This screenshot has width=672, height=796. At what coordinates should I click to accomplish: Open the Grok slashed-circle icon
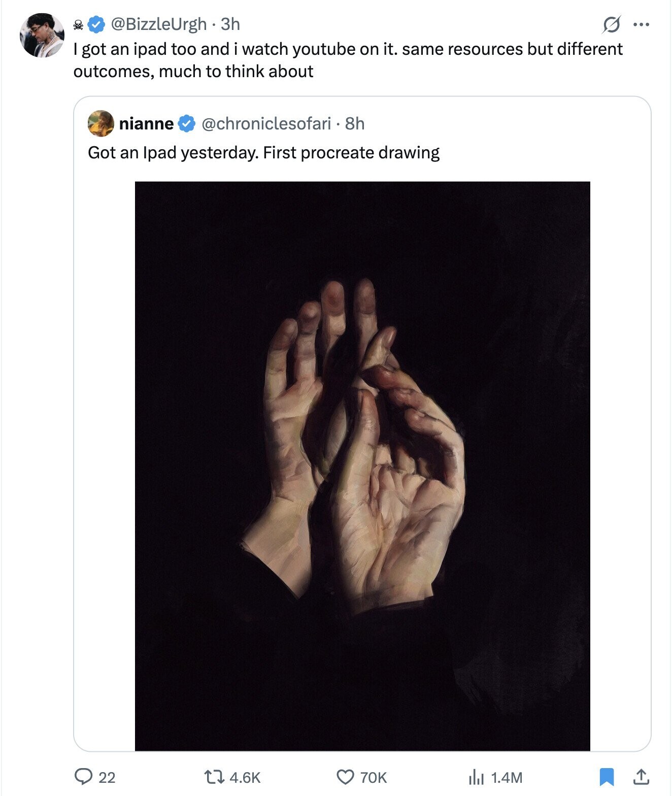pos(611,24)
